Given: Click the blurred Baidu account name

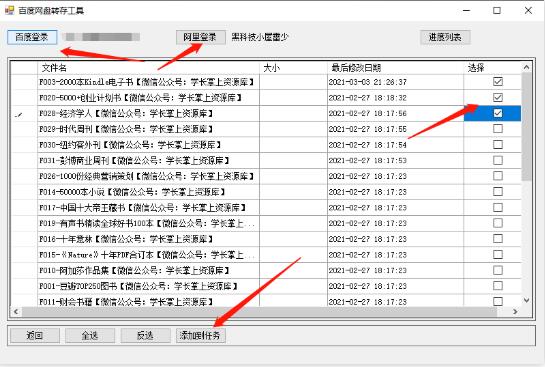Looking at the screenshot, I should [x=101, y=37].
